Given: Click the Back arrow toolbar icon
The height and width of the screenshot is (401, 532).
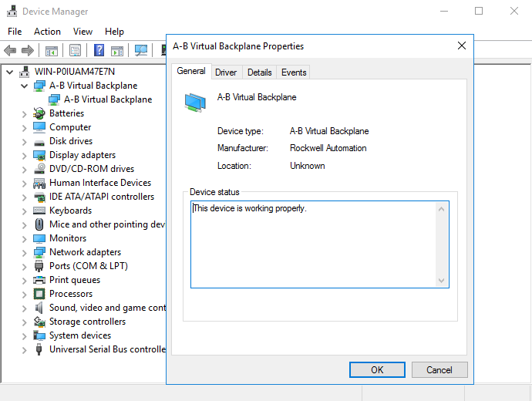Looking at the screenshot, I should pos(10,51).
